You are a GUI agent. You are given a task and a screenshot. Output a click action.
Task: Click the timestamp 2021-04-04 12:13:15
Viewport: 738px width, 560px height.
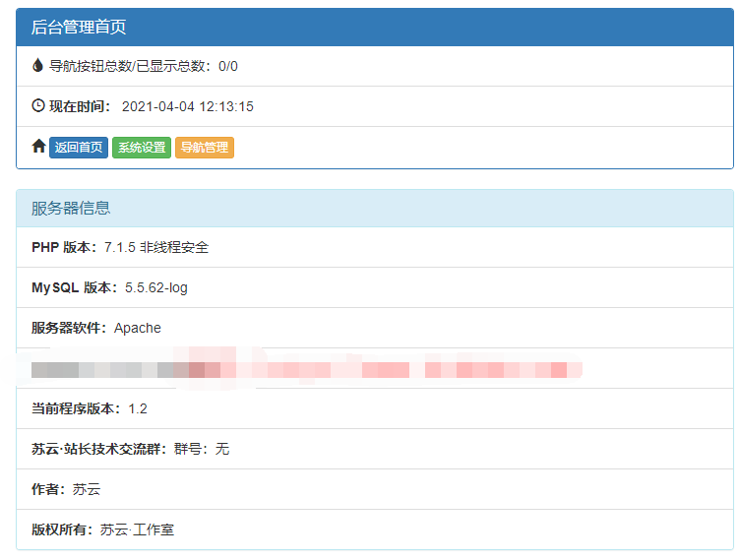click(x=187, y=106)
